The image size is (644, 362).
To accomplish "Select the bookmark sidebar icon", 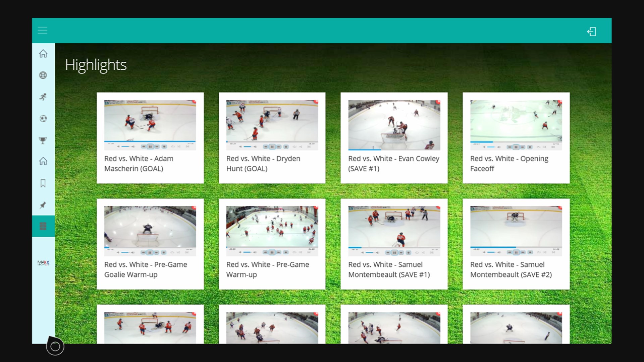I will [43, 183].
